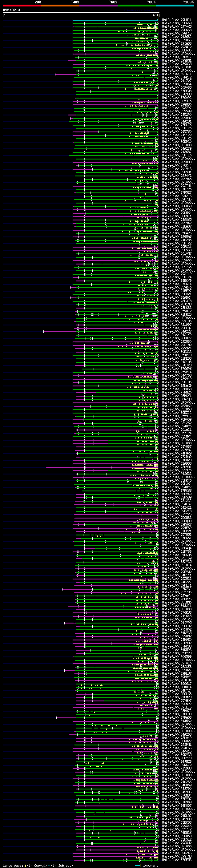Screen dimensions: 197x868
Task: Open hit UniRef100_P93797
Action: pyautogui.click(x=177, y=108)
